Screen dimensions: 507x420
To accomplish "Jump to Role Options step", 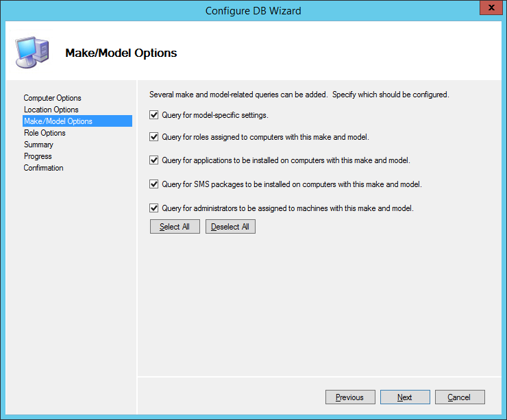I will tap(45, 133).
